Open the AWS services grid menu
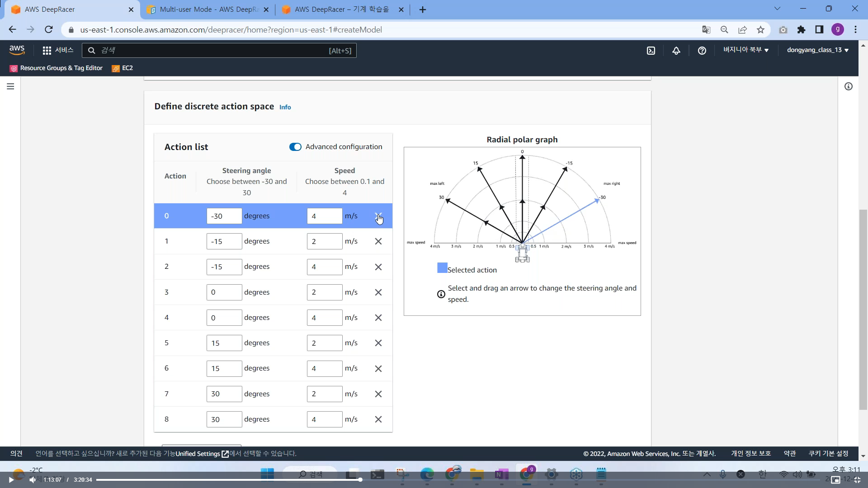 coord(47,51)
